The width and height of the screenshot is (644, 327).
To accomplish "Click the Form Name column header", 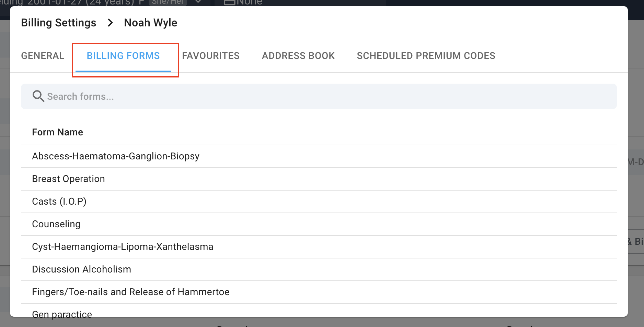I will 57,132.
